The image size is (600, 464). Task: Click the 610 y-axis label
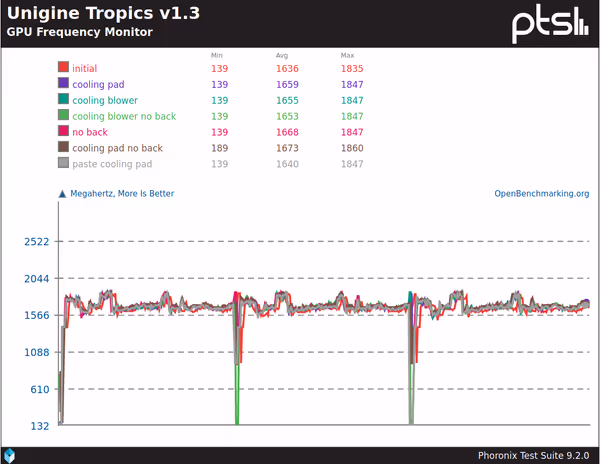(40, 389)
